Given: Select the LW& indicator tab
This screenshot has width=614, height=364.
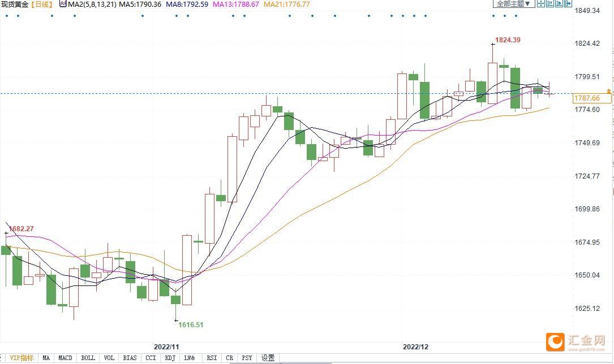Looking at the screenshot, I should coord(190,358).
